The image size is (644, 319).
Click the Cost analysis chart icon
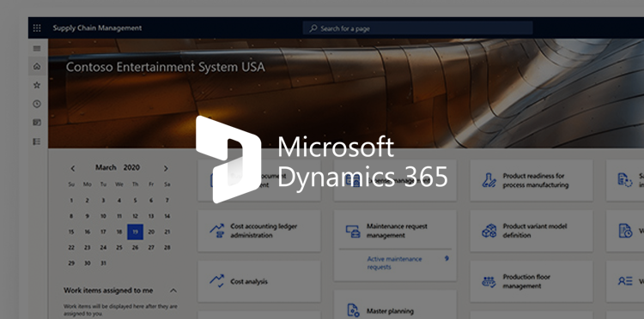pos(217,281)
